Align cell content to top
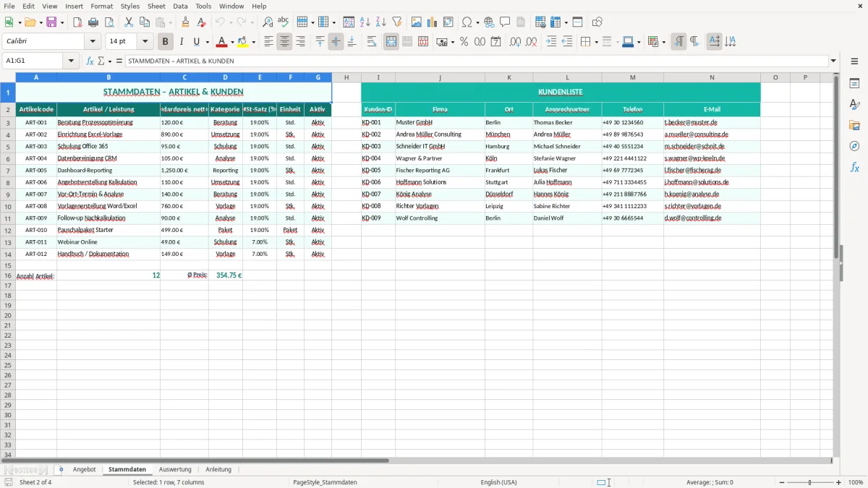The height and width of the screenshot is (488, 868). [320, 42]
